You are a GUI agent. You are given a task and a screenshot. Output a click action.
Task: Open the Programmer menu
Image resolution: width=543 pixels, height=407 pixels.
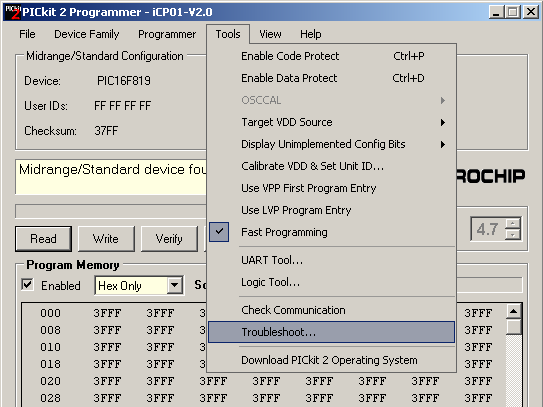(167, 34)
